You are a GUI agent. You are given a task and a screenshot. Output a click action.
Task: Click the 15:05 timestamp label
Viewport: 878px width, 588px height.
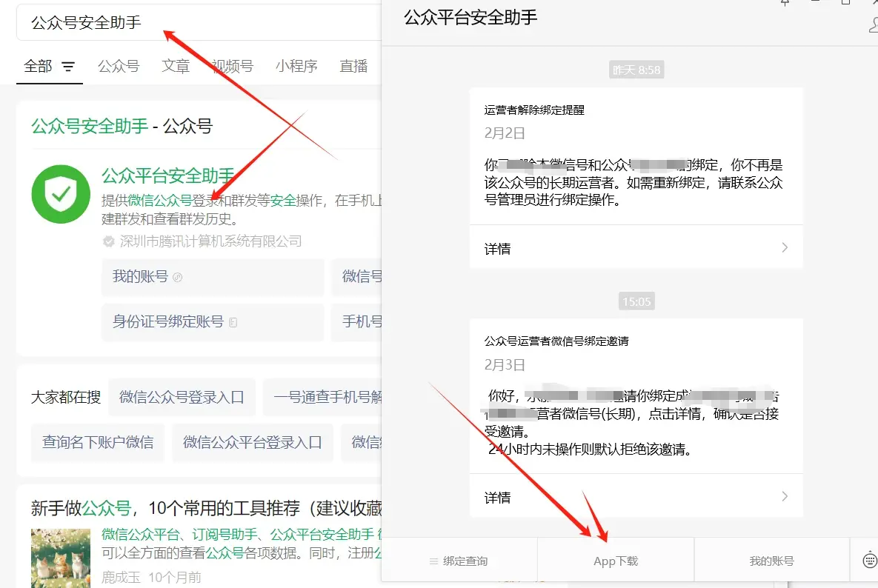click(x=636, y=301)
